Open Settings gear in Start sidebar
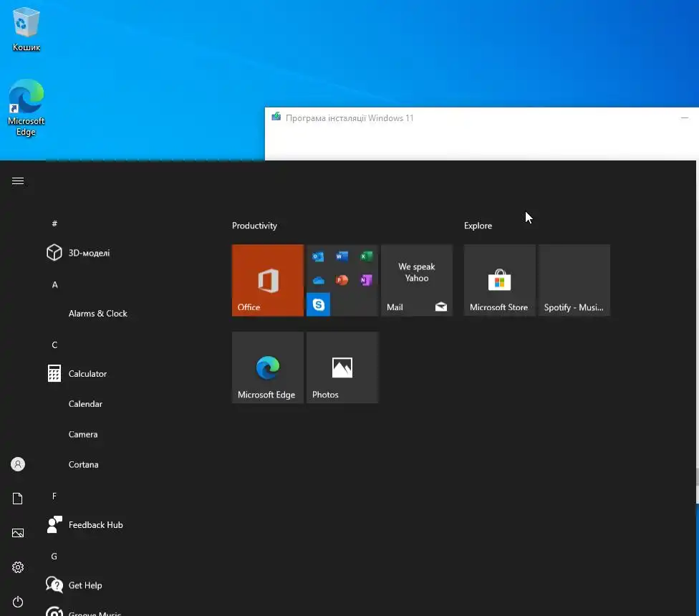Image resolution: width=699 pixels, height=616 pixels. [18, 567]
